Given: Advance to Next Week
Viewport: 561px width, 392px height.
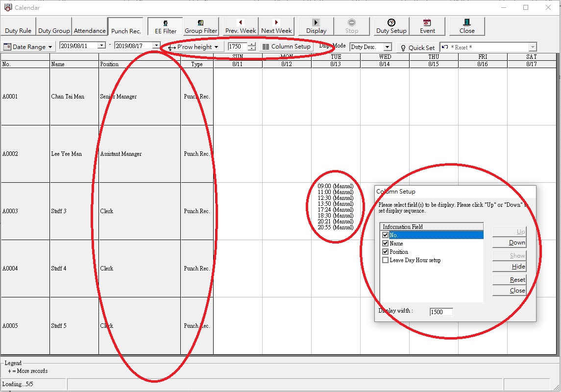Looking at the screenshot, I should click(x=276, y=27).
